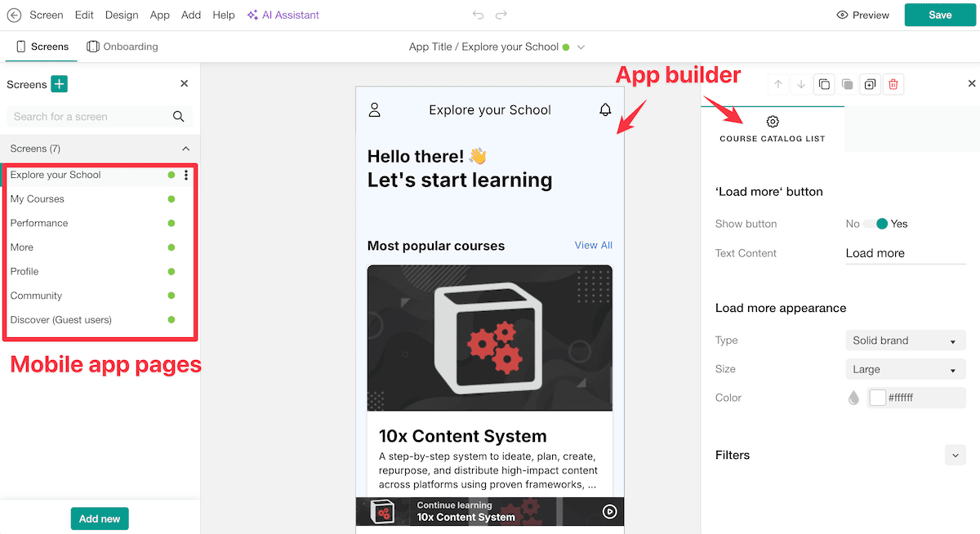Duplicate the Course Catalog List widget
Viewport: 980px width, 534px height.
coord(870,84)
